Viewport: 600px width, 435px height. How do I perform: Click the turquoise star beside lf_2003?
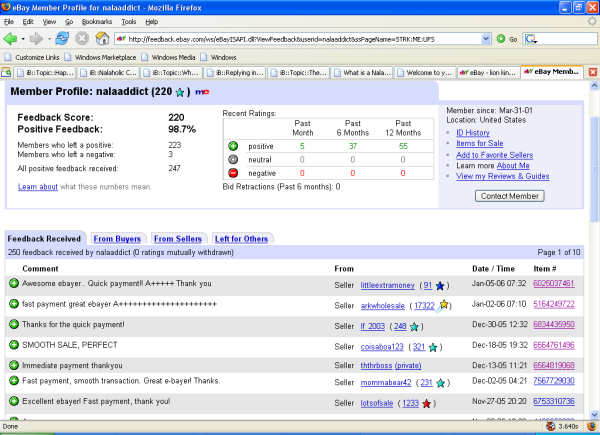(414, 327)
